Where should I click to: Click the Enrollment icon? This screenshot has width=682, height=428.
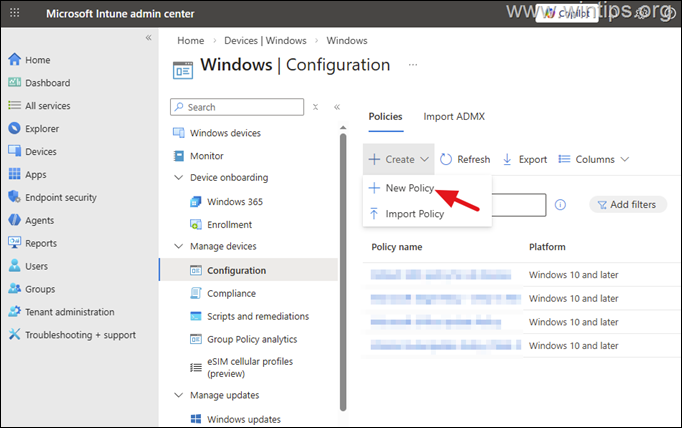(196, 224)
